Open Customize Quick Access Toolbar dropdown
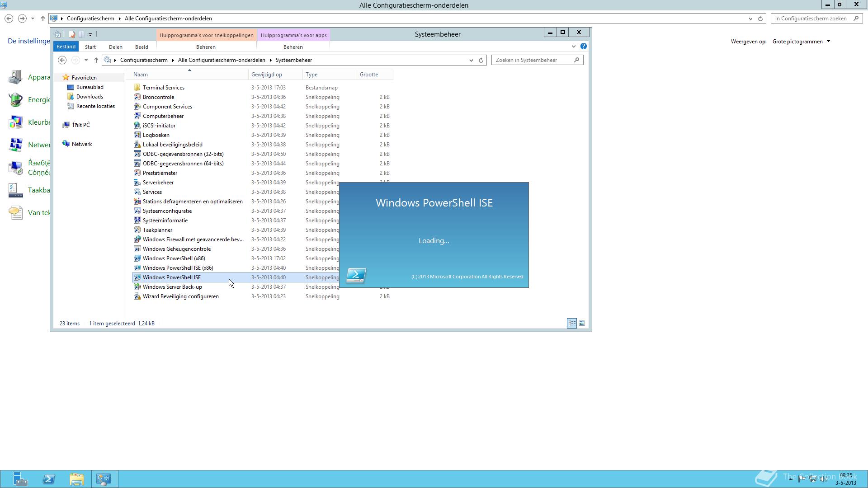Viewport: 868px width, 488px height. click(90, 34)
